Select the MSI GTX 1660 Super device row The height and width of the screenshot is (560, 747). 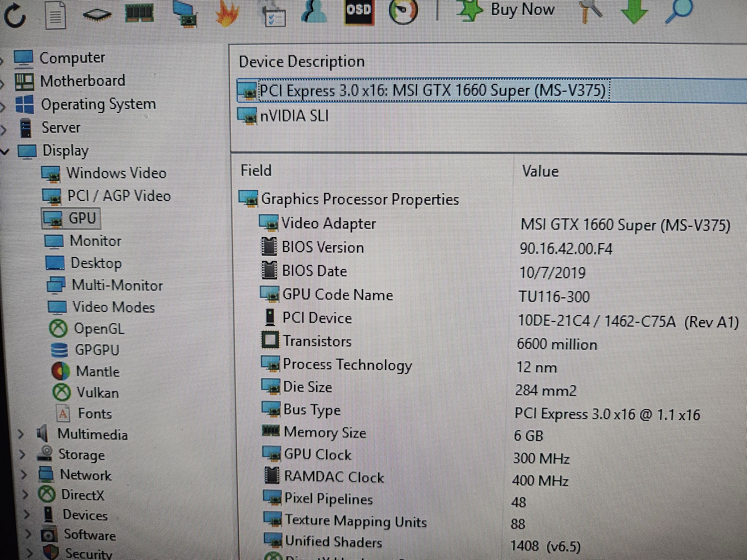(x=491, y=90)
